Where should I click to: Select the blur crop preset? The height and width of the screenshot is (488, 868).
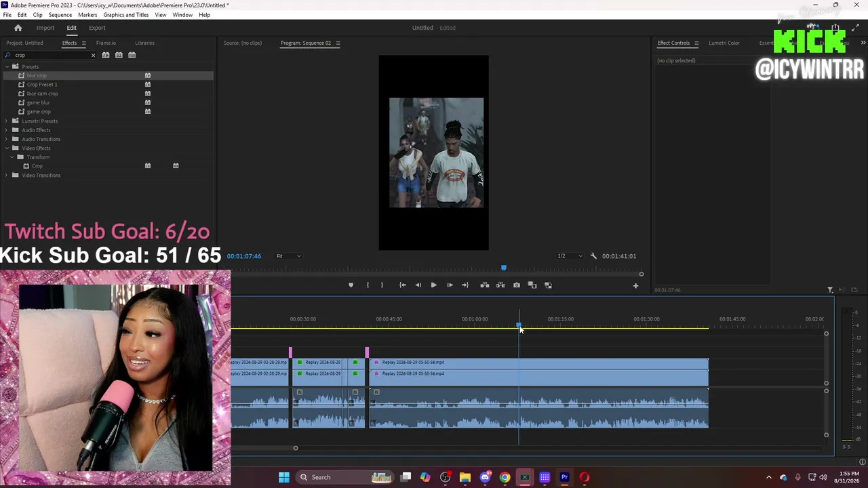coord(37,75)
